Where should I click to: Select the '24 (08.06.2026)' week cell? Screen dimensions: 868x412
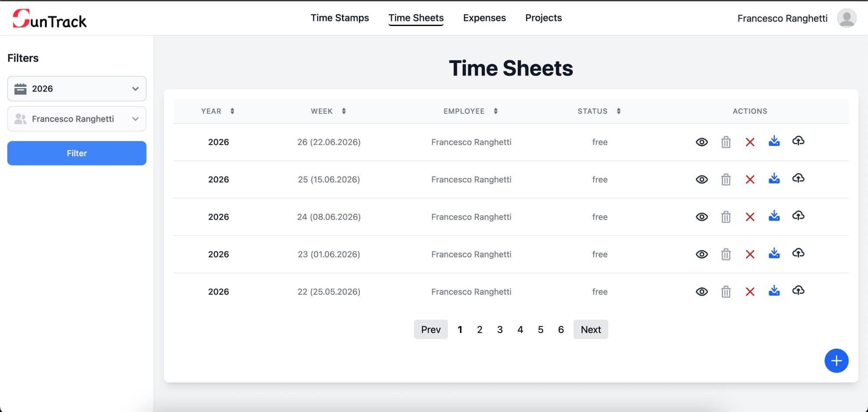[x=329, y=217]
